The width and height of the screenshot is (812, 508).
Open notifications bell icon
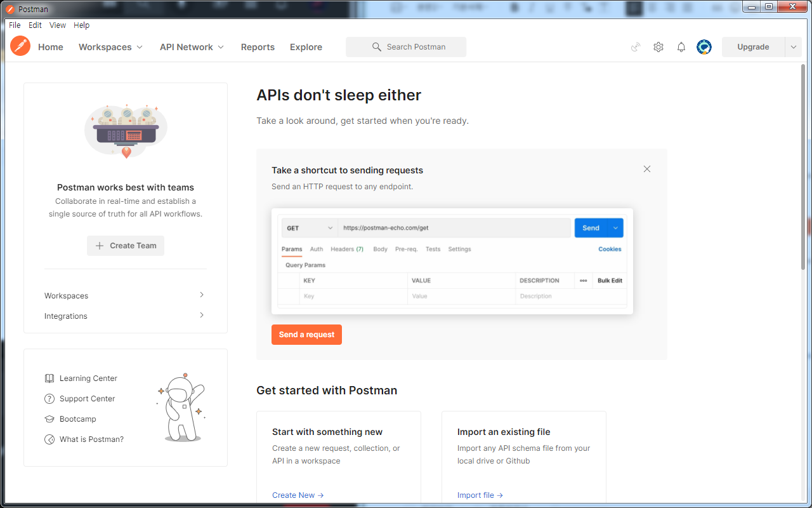pyautogui.click(x=681, y=47)
